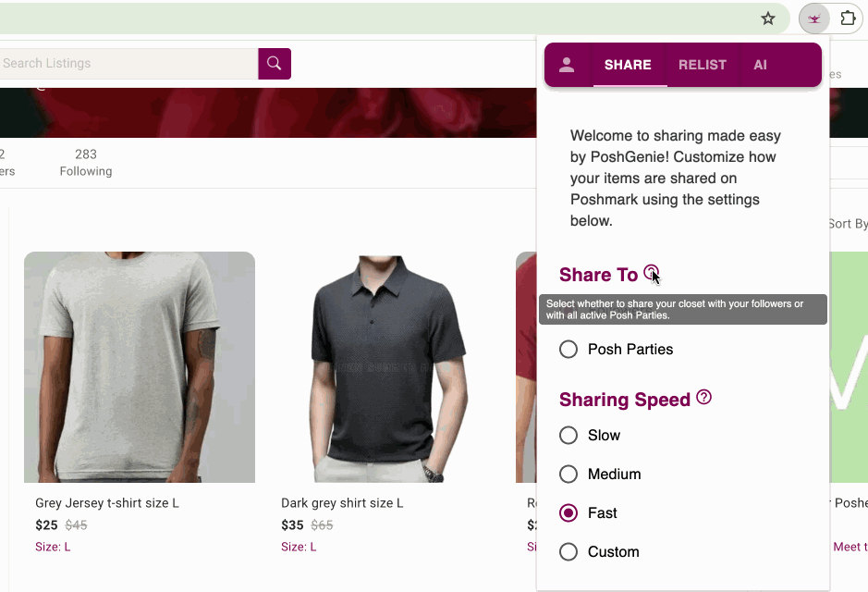Screen dimensions: 868x592
Task: Click the magnifier search button
Action: (275, 64)
